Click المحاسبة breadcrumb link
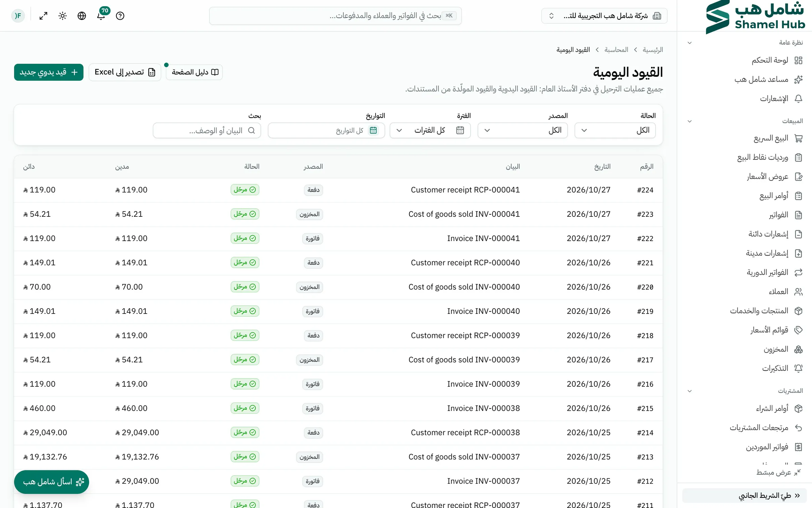 (616, 50)
